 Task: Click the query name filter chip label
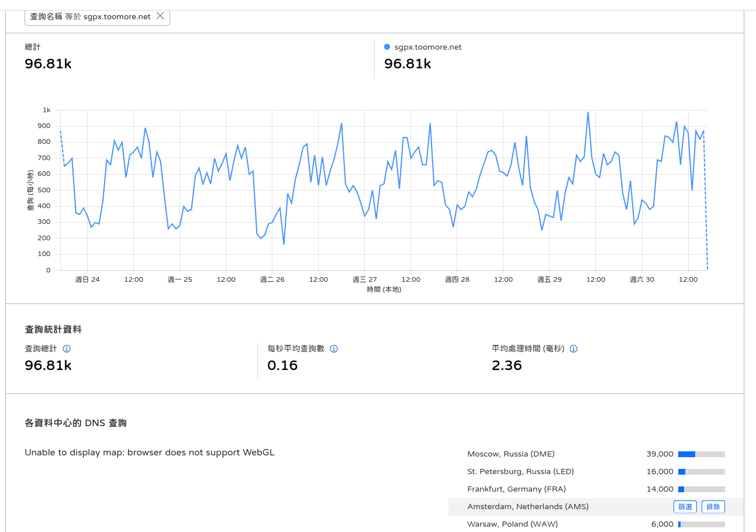pos(91,16)
